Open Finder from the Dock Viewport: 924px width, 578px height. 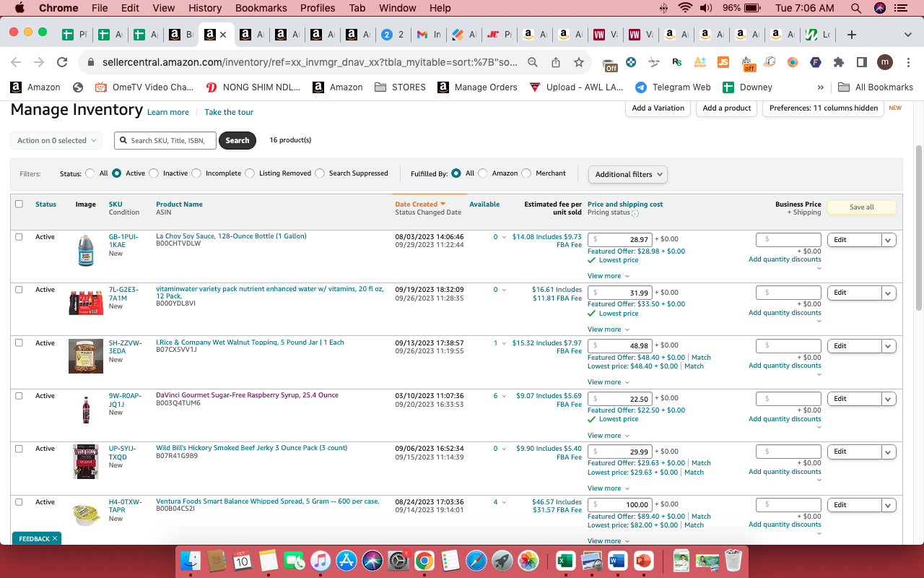(x=191, y=561)
